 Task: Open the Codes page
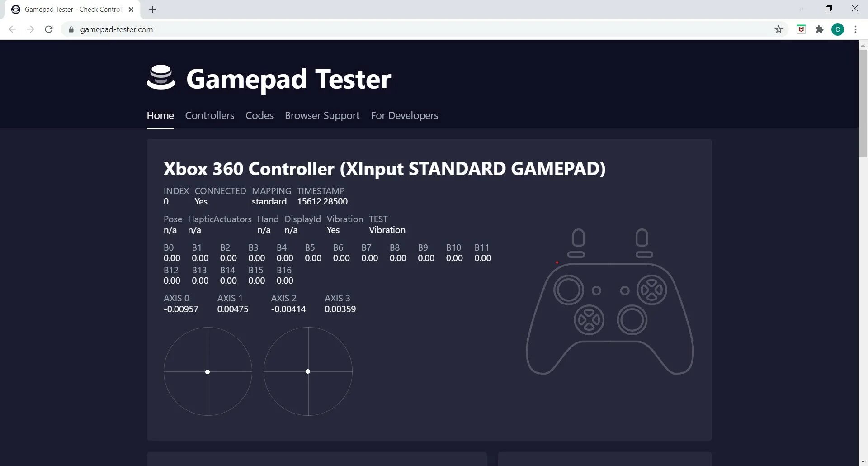(259, 115)
